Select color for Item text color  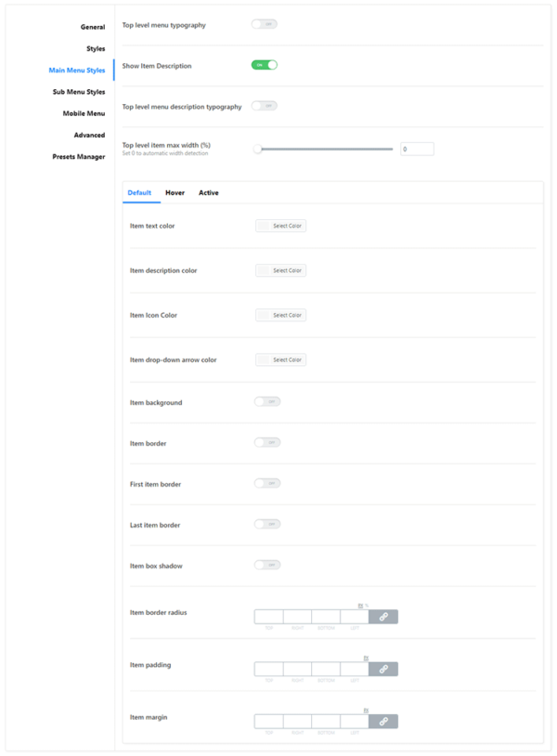(x=280, y=226)
